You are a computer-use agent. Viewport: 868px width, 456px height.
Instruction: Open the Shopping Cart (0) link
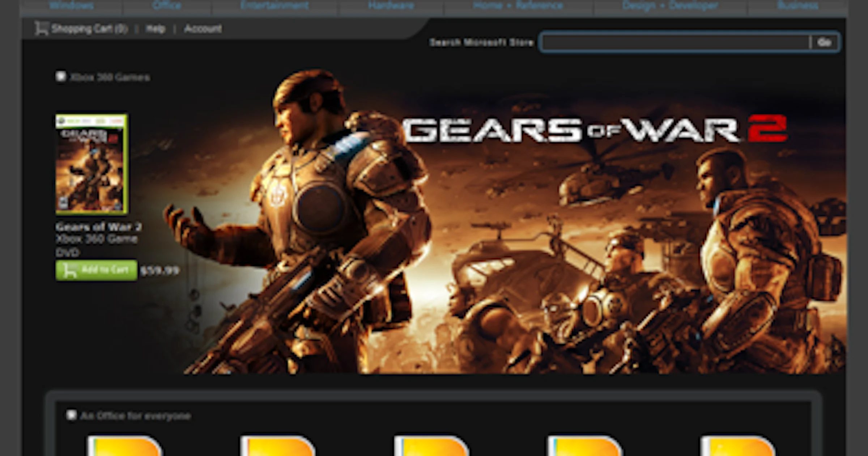coord(81,29)
